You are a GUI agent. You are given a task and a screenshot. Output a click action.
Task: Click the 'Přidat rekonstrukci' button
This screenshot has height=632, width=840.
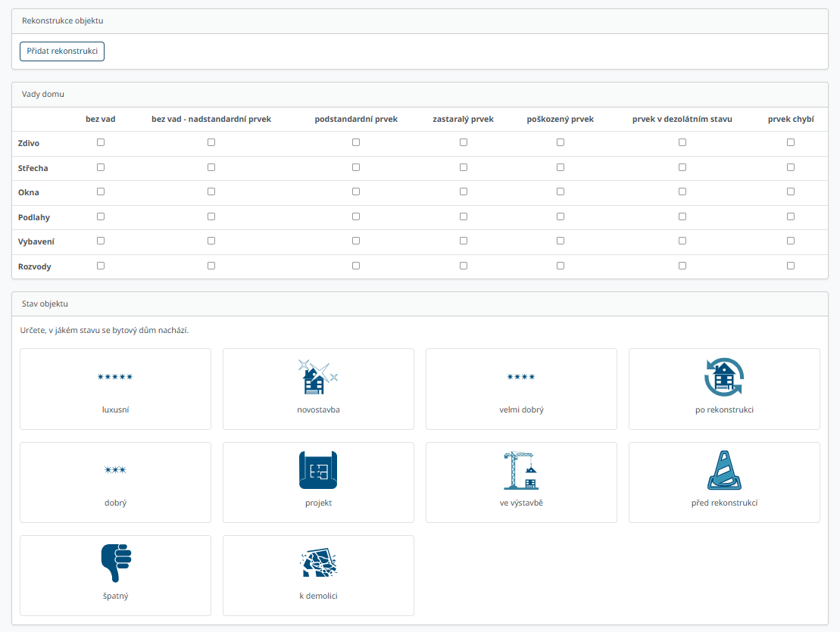pyautogui.click(x=62, y=51)
